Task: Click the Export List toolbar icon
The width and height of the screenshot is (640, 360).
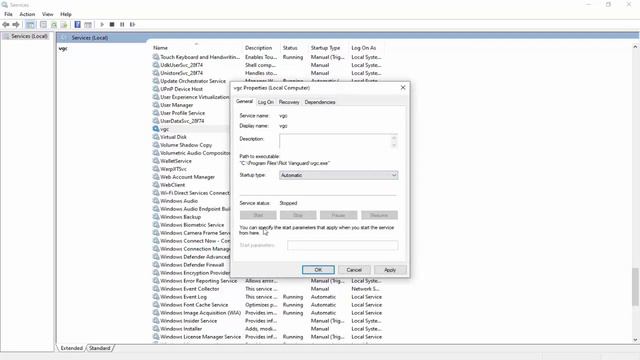Action: (64, 24)
